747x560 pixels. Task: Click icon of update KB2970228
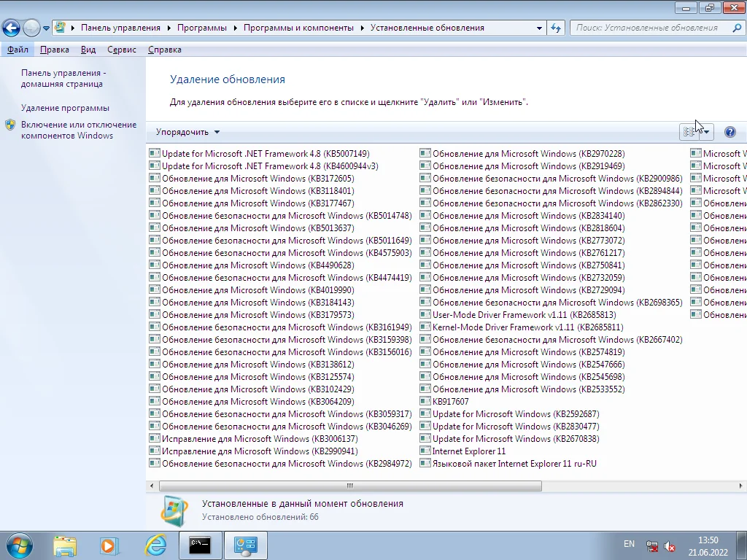tap(425, 153)
